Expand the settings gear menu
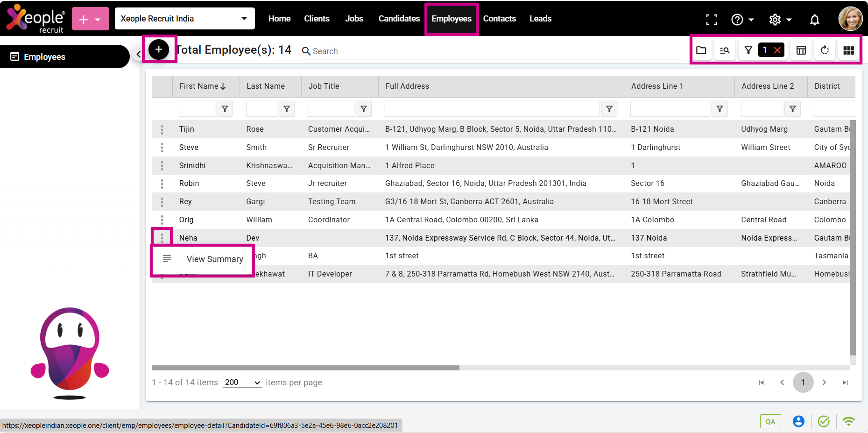868x433 pixels. coord(780,19)
